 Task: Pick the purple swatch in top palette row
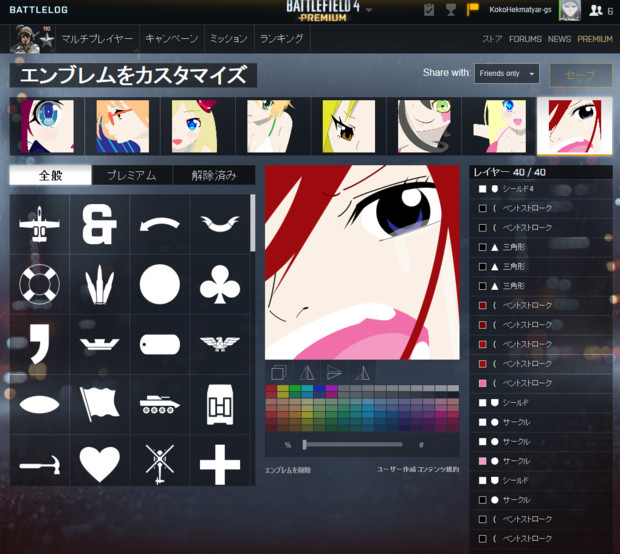pyautogui.click(x=331, y=388)
